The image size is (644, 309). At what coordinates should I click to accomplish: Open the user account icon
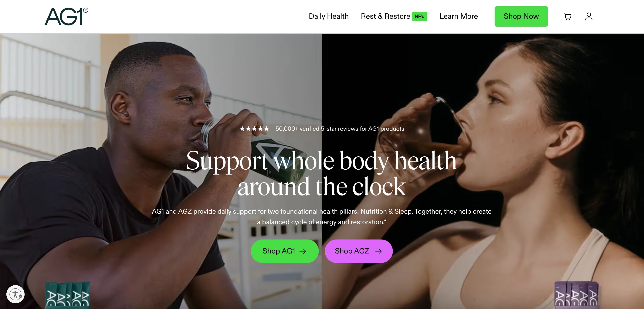[589, 16]
